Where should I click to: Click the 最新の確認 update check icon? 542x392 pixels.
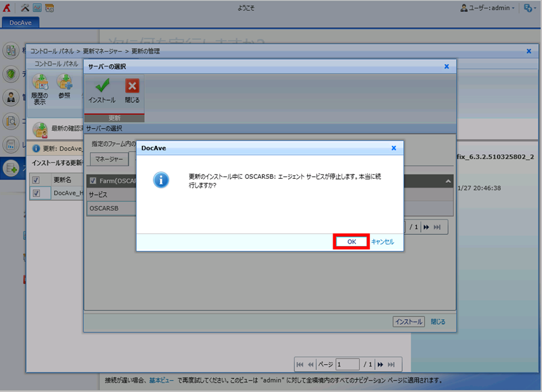tap(40, 130)
